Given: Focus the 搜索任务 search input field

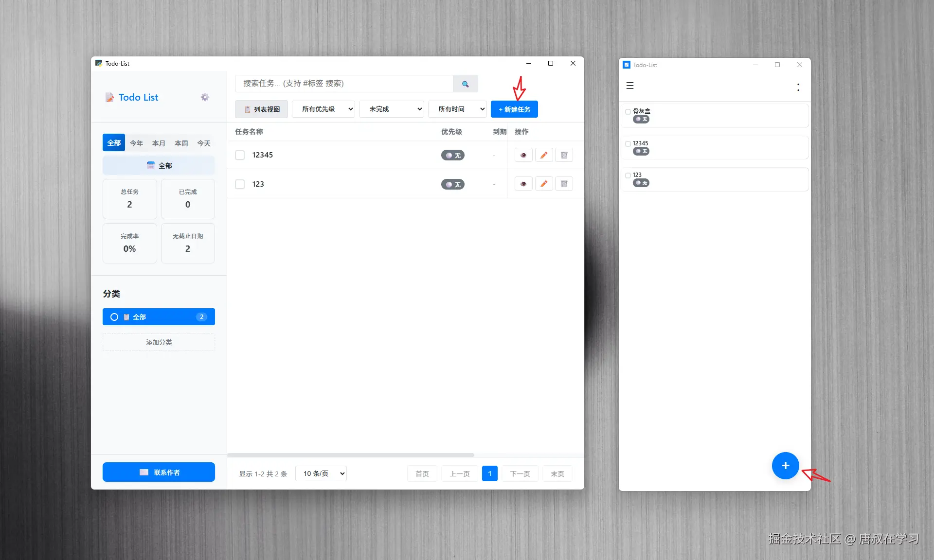Looking at the screenshot, I should point(343,84).
